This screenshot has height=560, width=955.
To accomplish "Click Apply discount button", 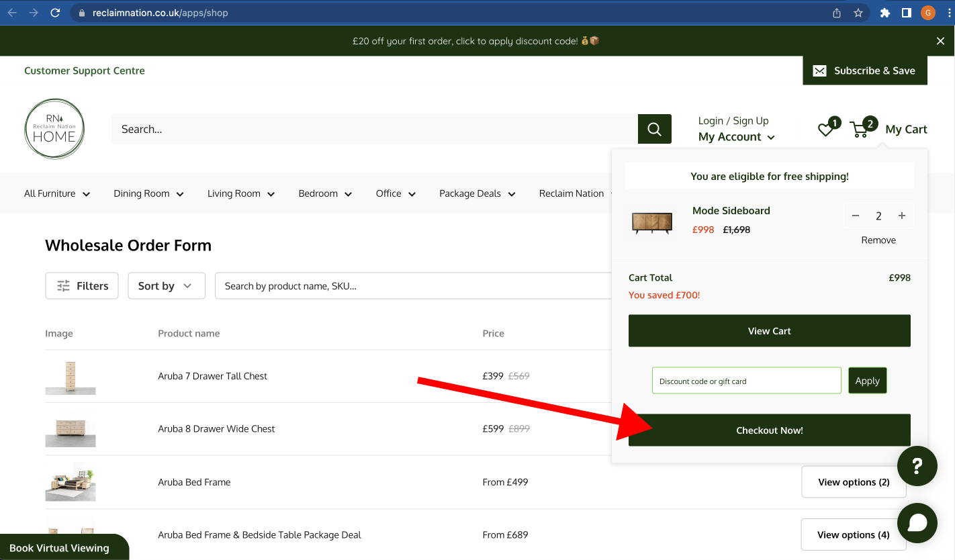I will click(x=868, y=381).
